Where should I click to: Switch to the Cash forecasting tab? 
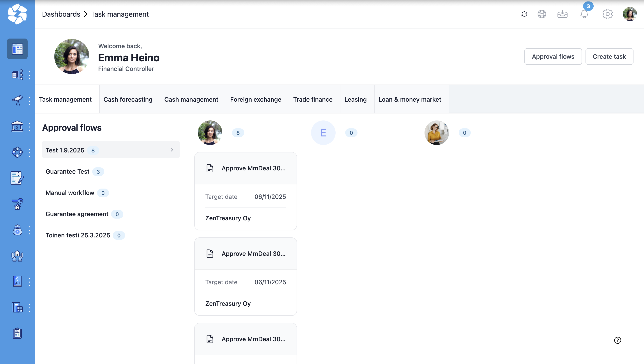point(128,99)
